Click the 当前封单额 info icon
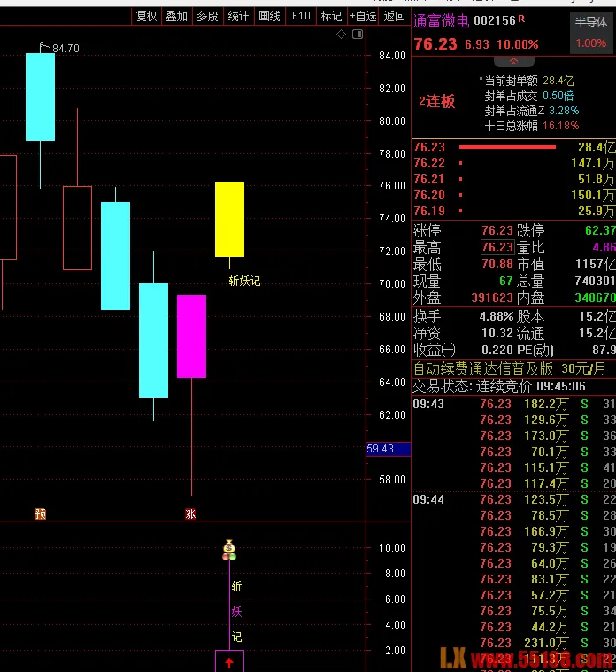 (481, 81)
